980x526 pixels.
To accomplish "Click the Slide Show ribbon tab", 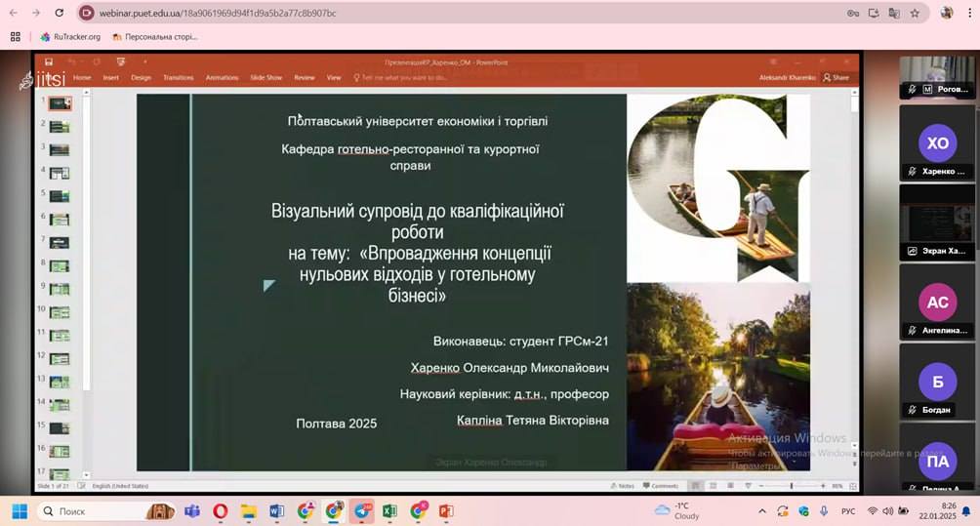I will [265, 77].
